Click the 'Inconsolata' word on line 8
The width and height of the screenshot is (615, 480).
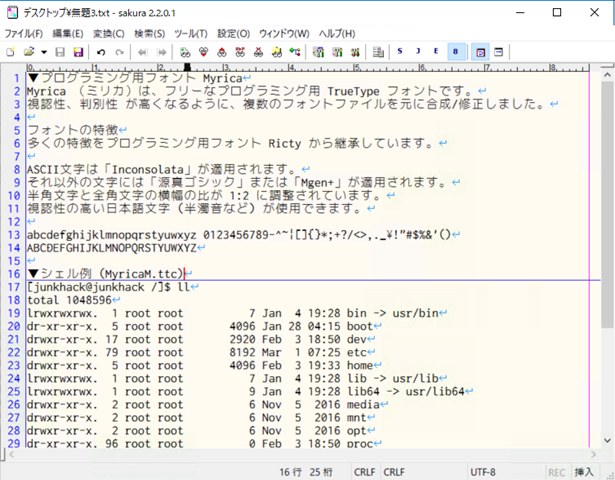coord(148,169)
